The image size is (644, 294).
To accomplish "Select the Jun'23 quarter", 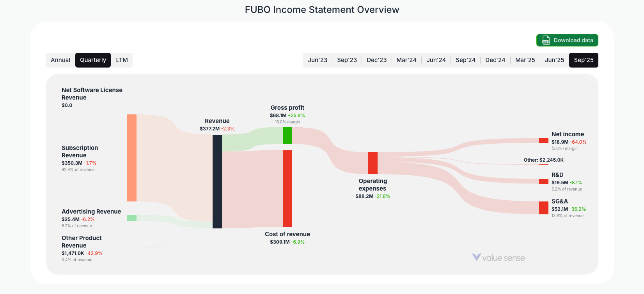I will click(x=318, y=60).
